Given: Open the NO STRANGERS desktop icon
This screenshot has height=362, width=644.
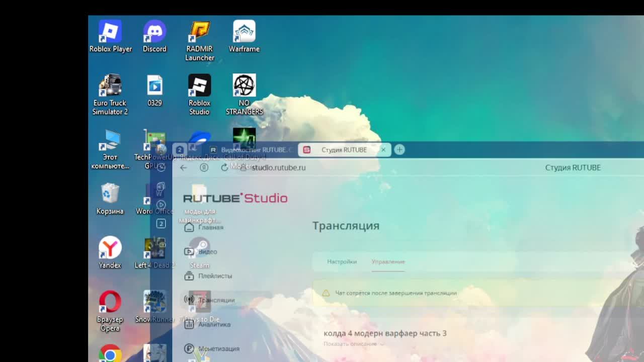Looking at the screenshot, I should tap(244, 95).
